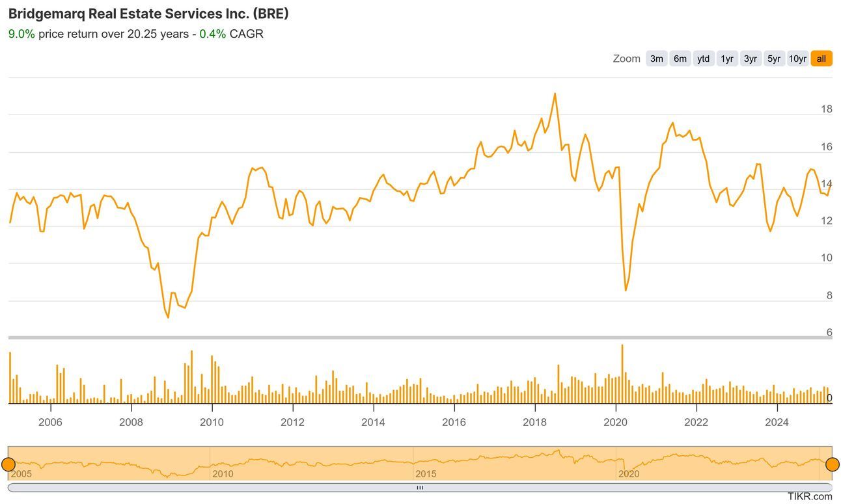Grab the left navigator range handle
Viewport: 841px width, 504px height.
coord(8,464)
